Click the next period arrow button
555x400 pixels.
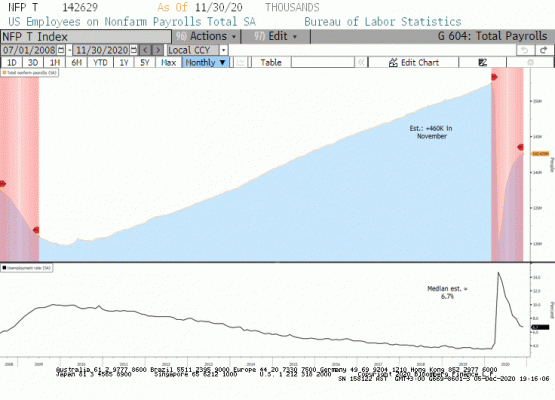tap(158, 50)
